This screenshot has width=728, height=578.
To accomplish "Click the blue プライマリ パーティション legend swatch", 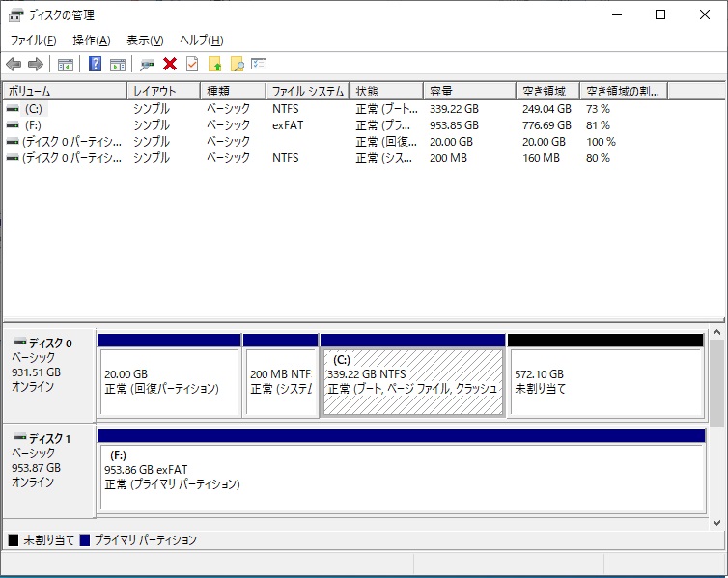I will click(x=85, y=540).
